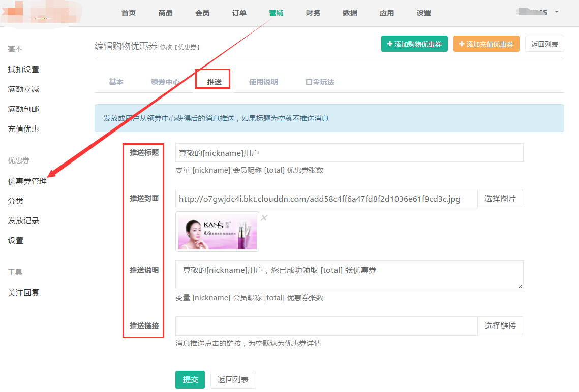The width and height of the screenshot is (579, 392).
Task: Switch to the 领券中心 tab
Action: [165, 82]
